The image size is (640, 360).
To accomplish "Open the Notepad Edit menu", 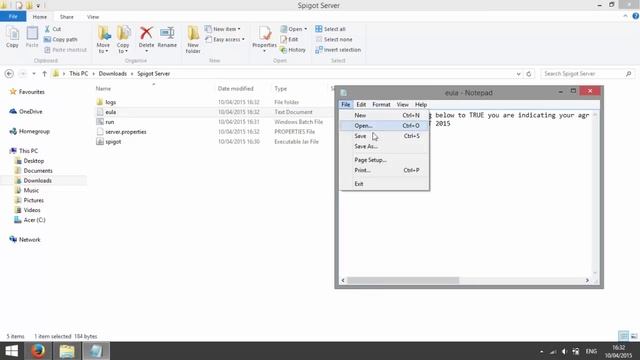I will [x=361, y=104].
